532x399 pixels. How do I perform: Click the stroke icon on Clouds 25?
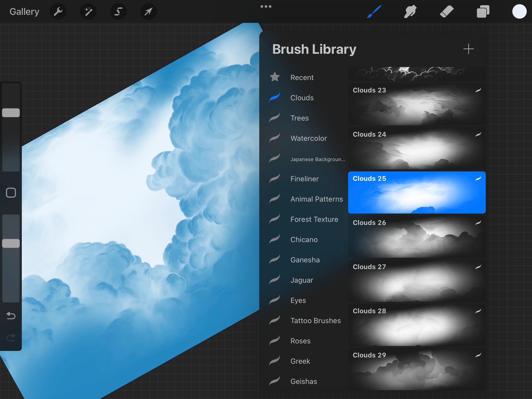click(478, 178)
